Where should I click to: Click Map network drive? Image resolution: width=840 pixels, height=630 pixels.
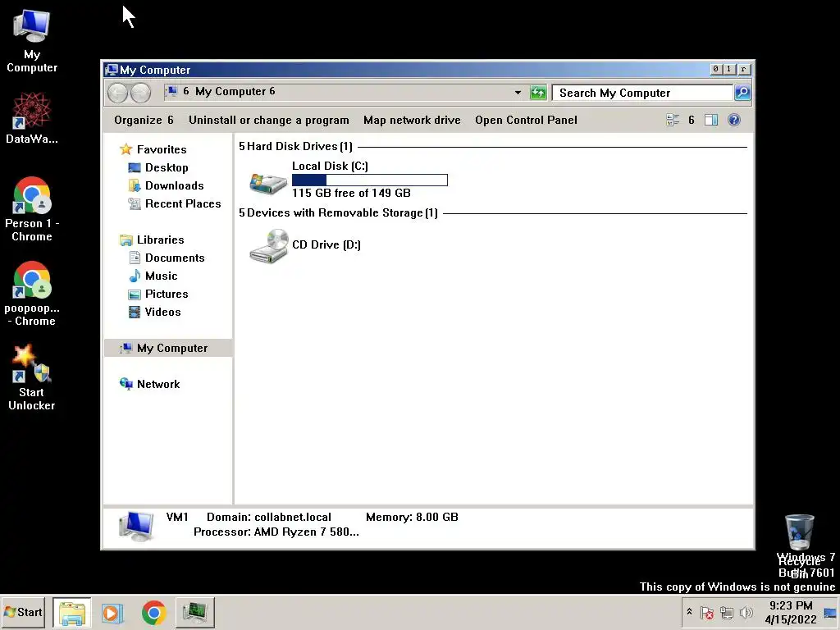(412, 120)
